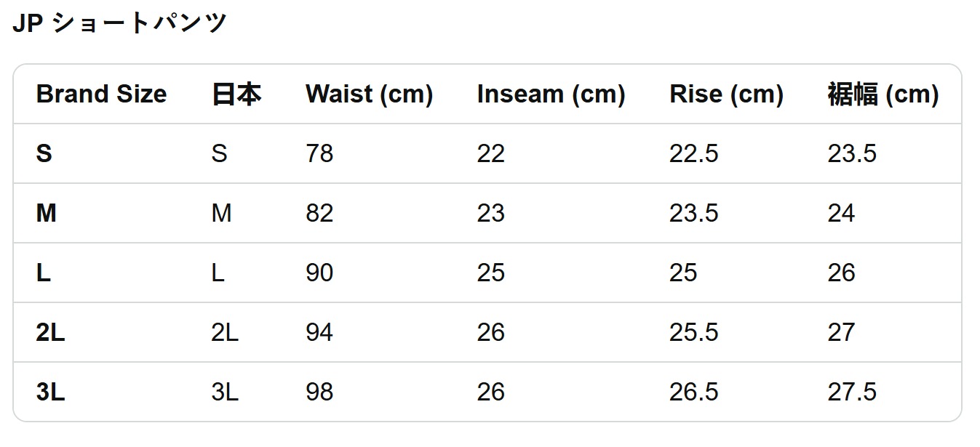Image resolution: width=980 pixels, height=447 pixels.
Task: Click the bold M brand size cell
Action: click(x=47, y=213)
